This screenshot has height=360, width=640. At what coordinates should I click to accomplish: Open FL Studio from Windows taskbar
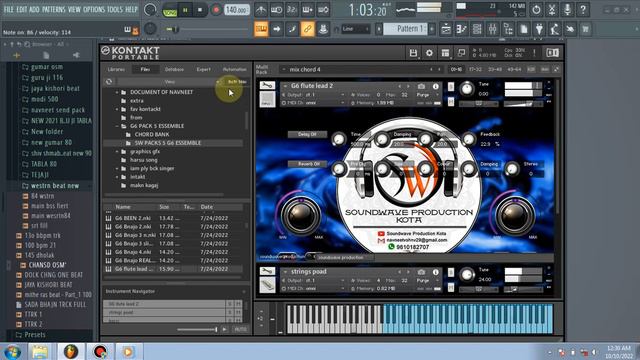click(x=71, y=351)
